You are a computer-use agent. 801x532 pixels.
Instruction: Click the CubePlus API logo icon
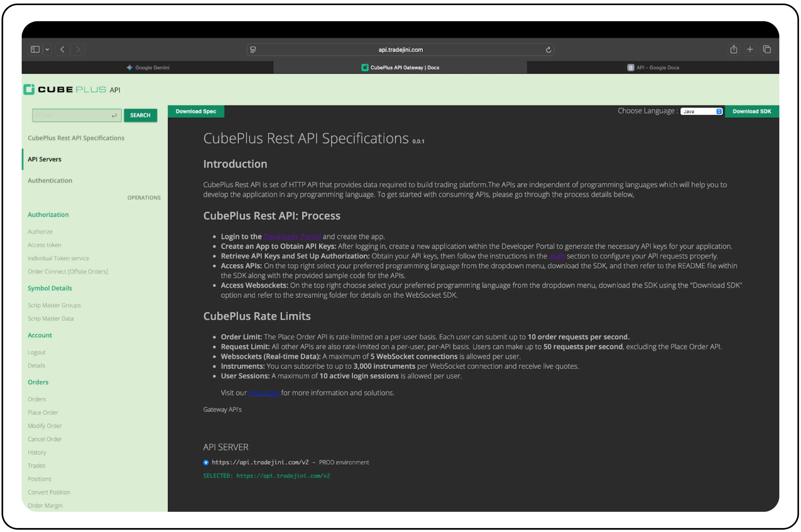click(29, 89)
